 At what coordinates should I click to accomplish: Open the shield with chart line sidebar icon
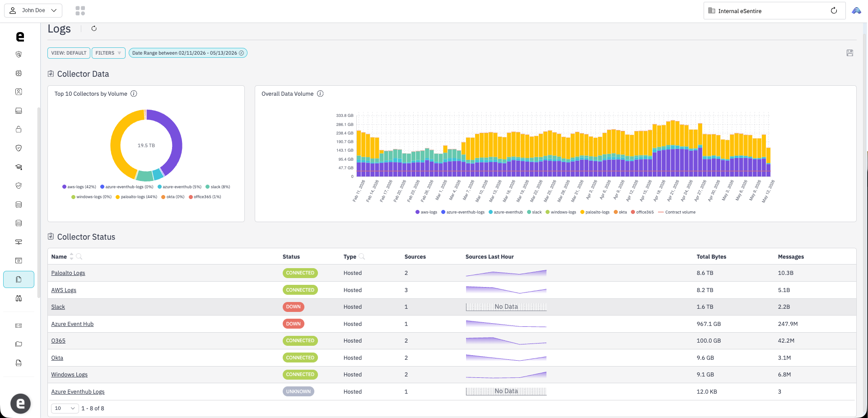tap(19, 186)
